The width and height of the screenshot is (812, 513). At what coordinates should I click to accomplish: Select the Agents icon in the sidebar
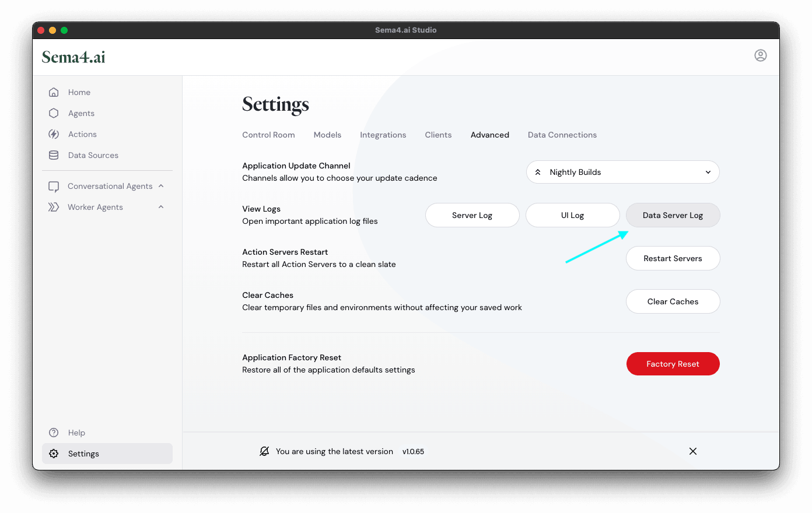click(54, 113)
